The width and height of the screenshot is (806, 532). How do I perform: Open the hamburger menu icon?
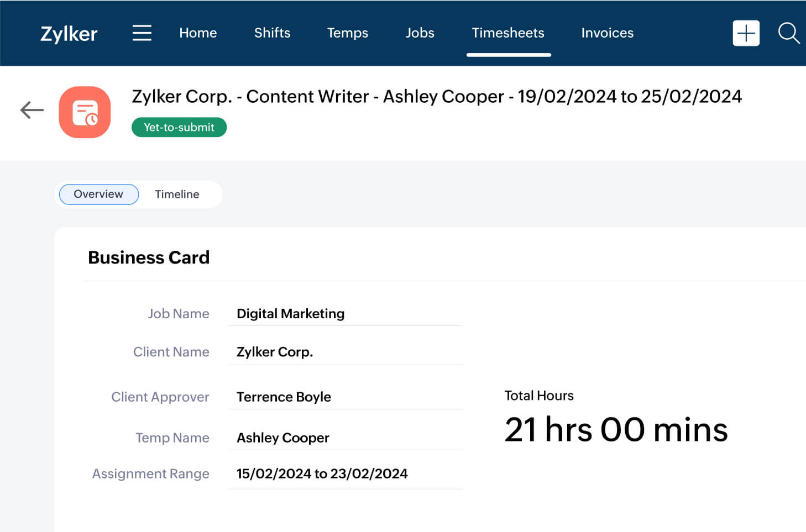(x=142, y=33)
